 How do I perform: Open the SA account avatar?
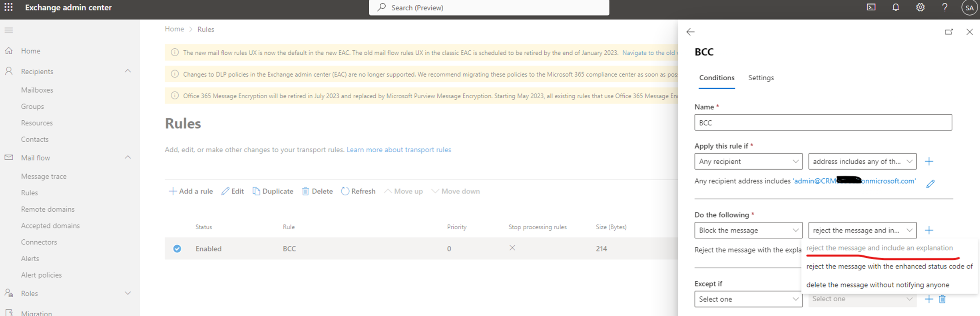[969, 8]
